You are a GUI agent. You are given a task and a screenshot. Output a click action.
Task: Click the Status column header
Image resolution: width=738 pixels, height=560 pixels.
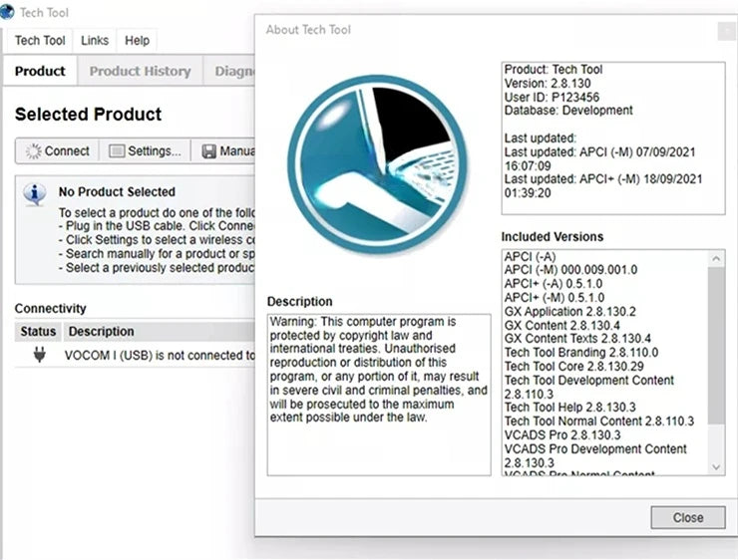tap(38, 332)
